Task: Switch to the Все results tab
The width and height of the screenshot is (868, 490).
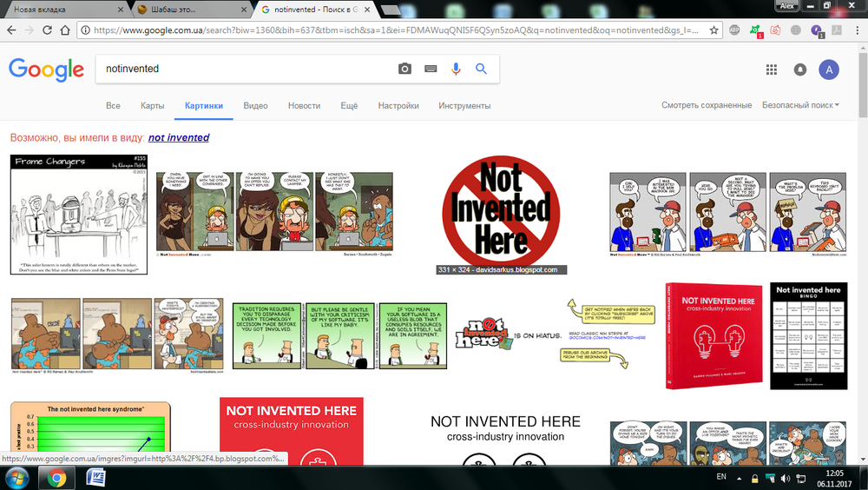Action: pos(113,105)
